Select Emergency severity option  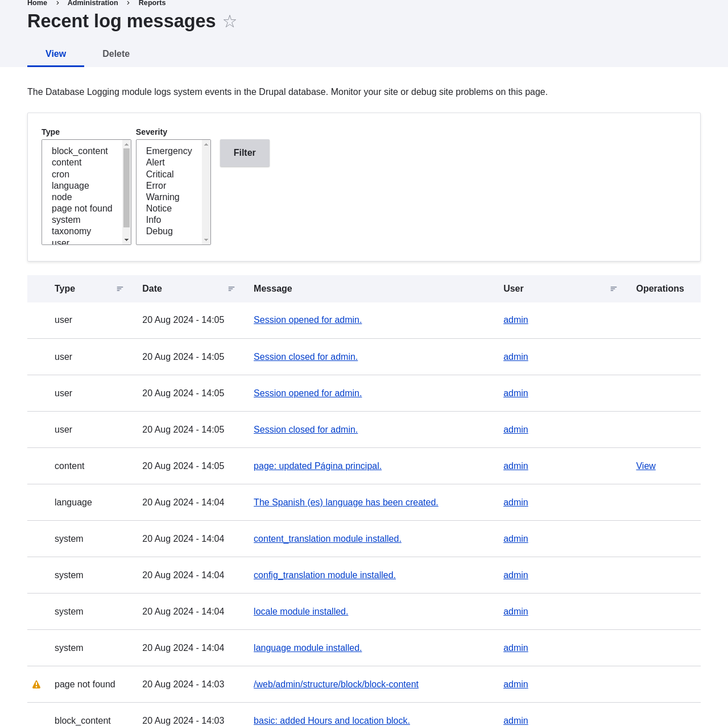click(x=169, y=151)
